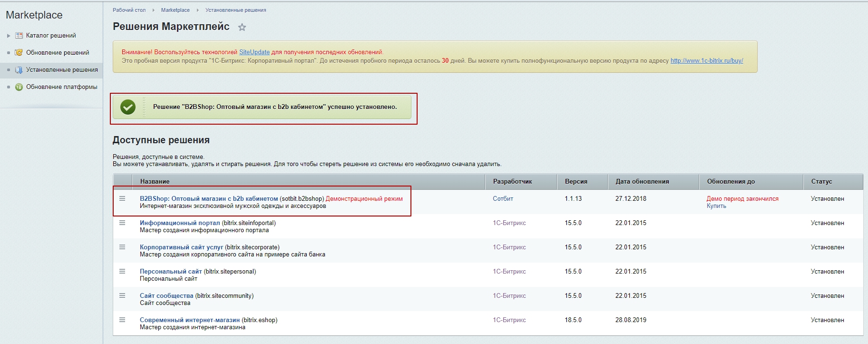
Task: Open Персональный сайт solution link
Action: pyautogui.click(x=171, y=272)
